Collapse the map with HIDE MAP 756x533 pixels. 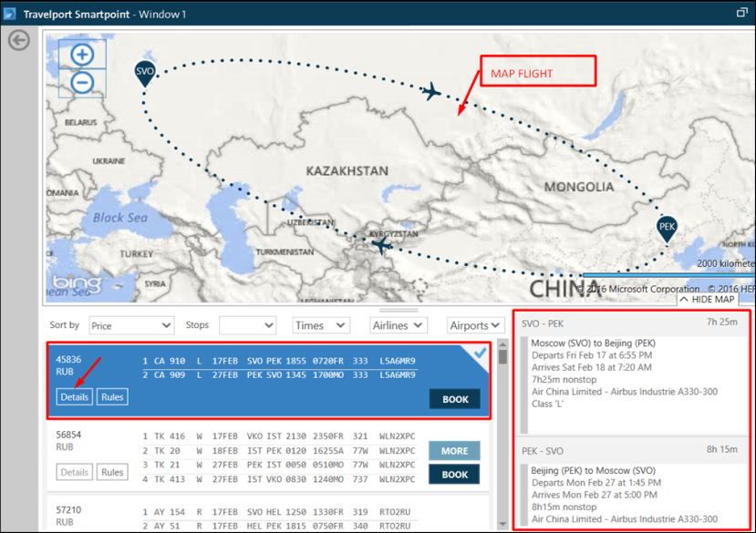pos(708,299)
